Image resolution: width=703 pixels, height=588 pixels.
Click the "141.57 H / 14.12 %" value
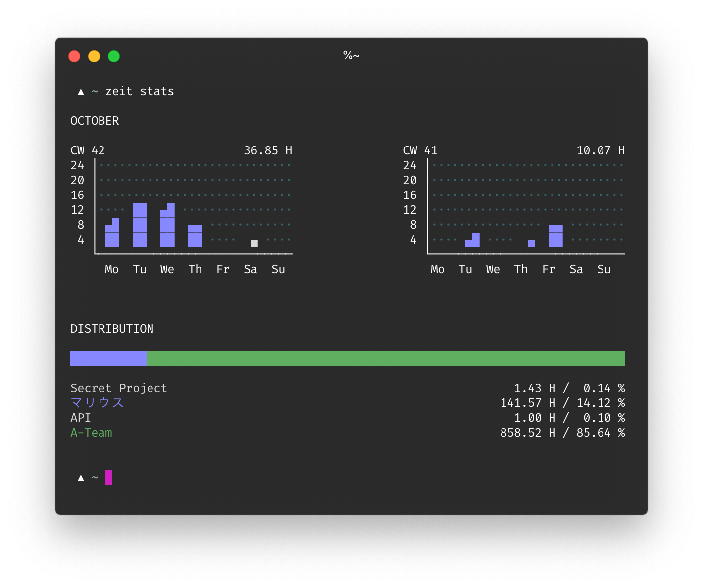(x=562, y=403)
